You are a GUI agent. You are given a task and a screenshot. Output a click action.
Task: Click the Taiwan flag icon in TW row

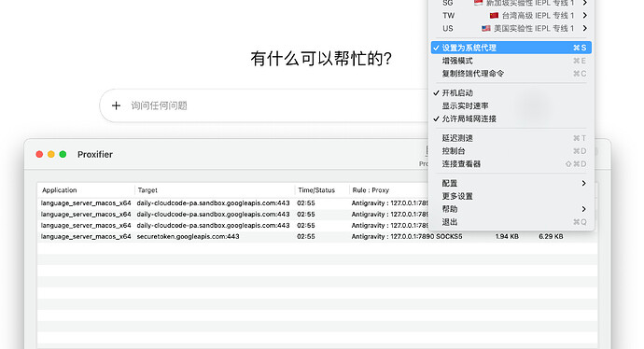(x=494, y=16)
